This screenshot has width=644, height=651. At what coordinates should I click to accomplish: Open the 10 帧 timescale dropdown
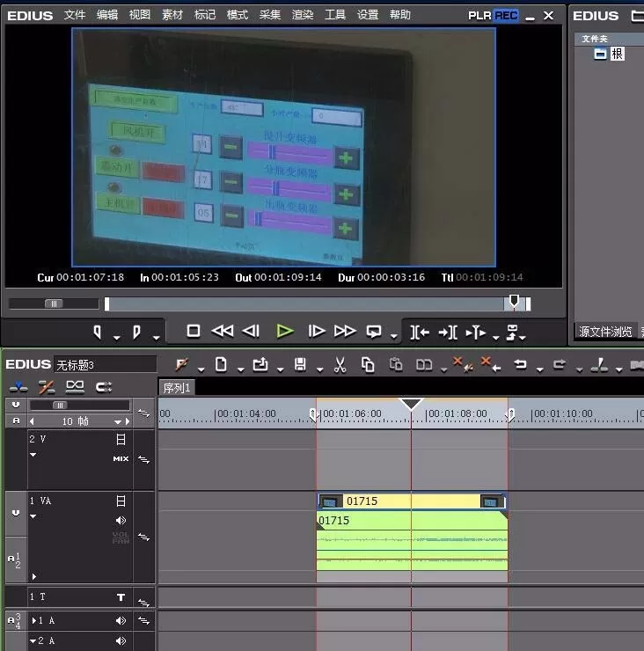click(x=118, y=421)
